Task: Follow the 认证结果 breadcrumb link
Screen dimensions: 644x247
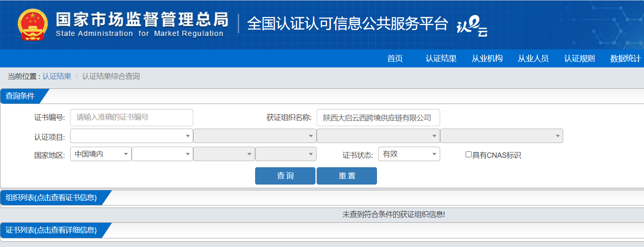Action: 57,76
